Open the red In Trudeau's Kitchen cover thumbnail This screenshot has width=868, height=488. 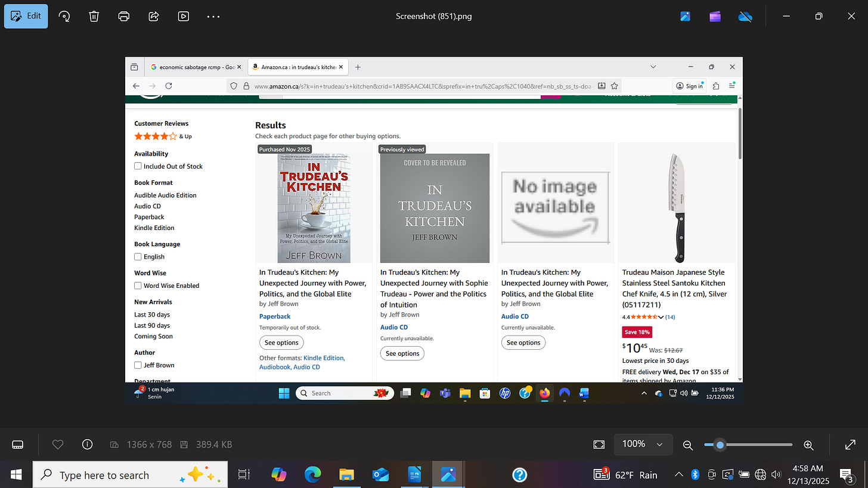coord(314,208)
